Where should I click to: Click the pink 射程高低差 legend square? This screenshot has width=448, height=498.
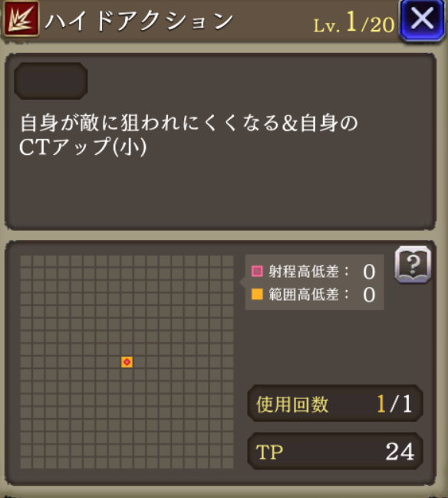pos(257,272)
